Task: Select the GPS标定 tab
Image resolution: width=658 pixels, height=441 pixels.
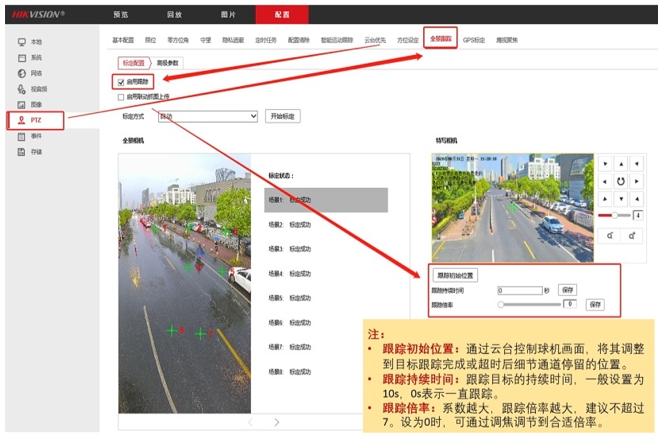Action: click(476, 39)
